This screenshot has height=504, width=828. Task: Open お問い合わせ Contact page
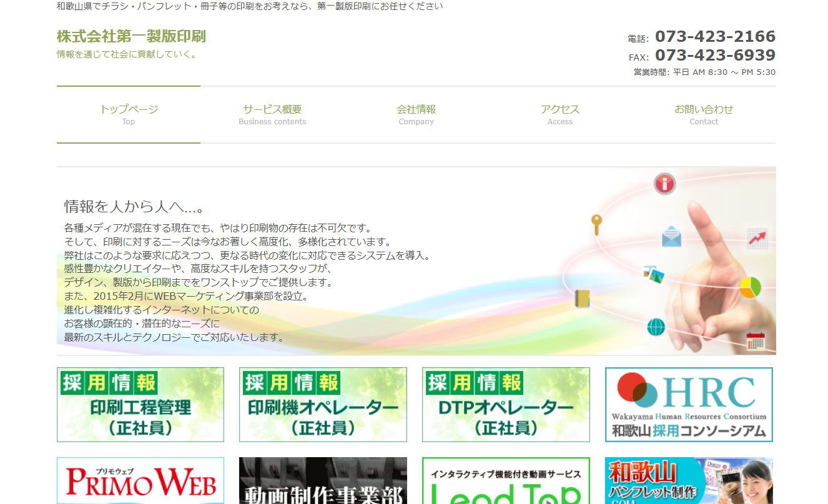coord(704,115)
